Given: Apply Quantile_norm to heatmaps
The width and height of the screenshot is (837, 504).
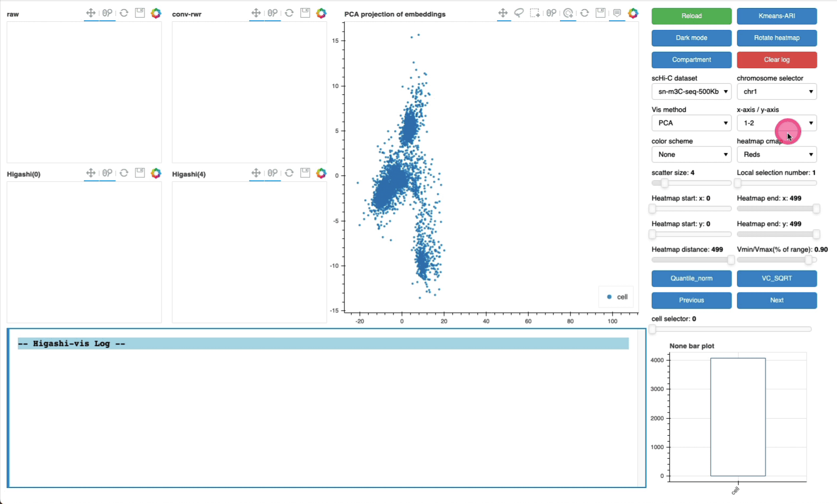Looking at the screenshot, I should (691, 278).
